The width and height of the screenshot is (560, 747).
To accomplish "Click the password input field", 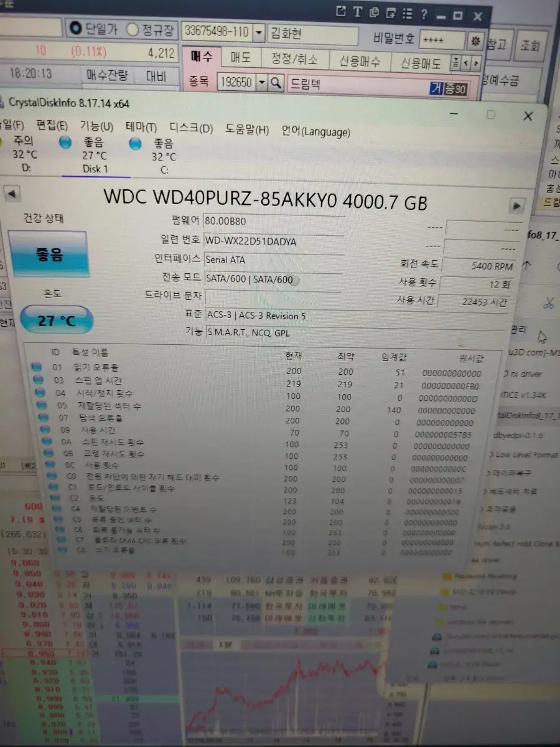I will point(442,40).
